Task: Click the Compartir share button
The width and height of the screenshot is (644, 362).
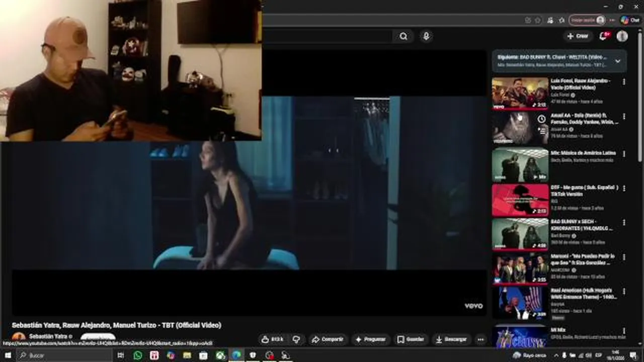Action: [x=327, y=339]
